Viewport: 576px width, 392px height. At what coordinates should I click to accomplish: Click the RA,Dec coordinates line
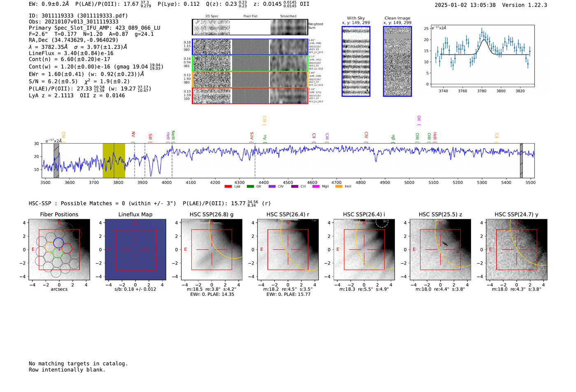click(73, 40)
